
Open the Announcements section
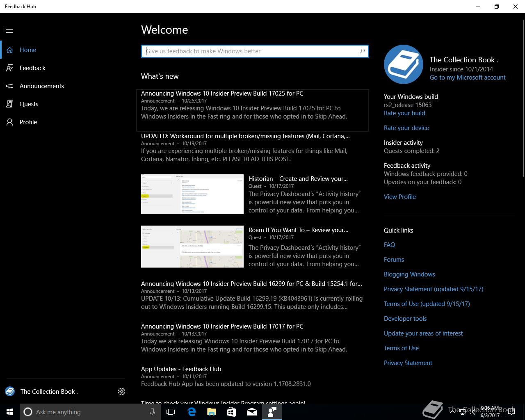pos(66,86)
